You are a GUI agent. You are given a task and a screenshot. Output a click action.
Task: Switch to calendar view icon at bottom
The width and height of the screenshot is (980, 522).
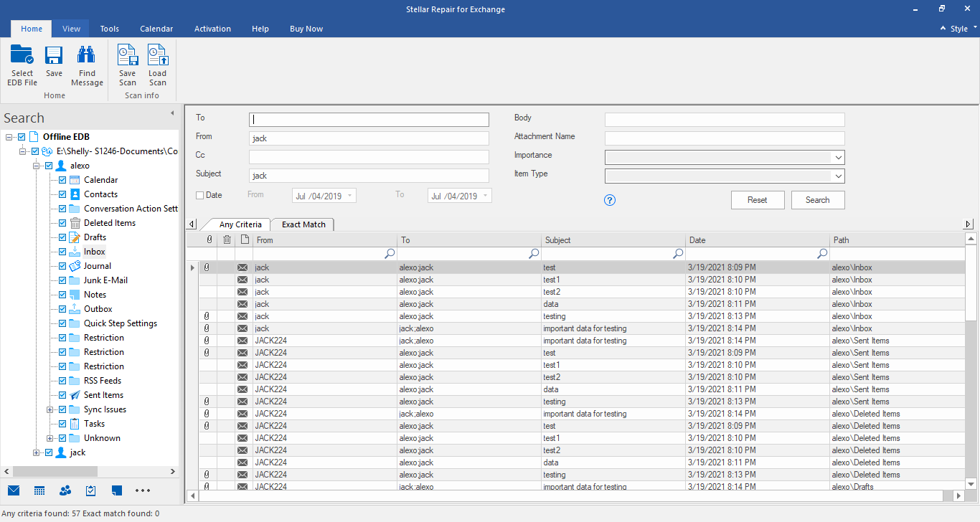click(39, 490)
